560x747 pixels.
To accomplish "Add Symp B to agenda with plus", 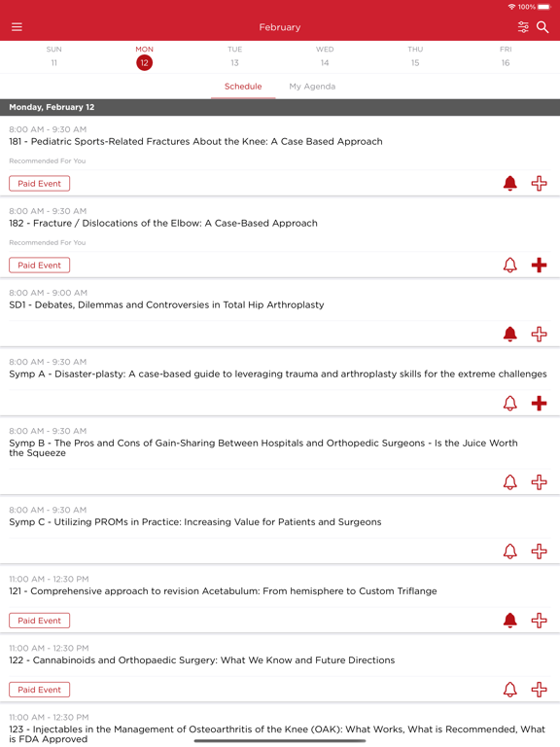I will [539, 482].
